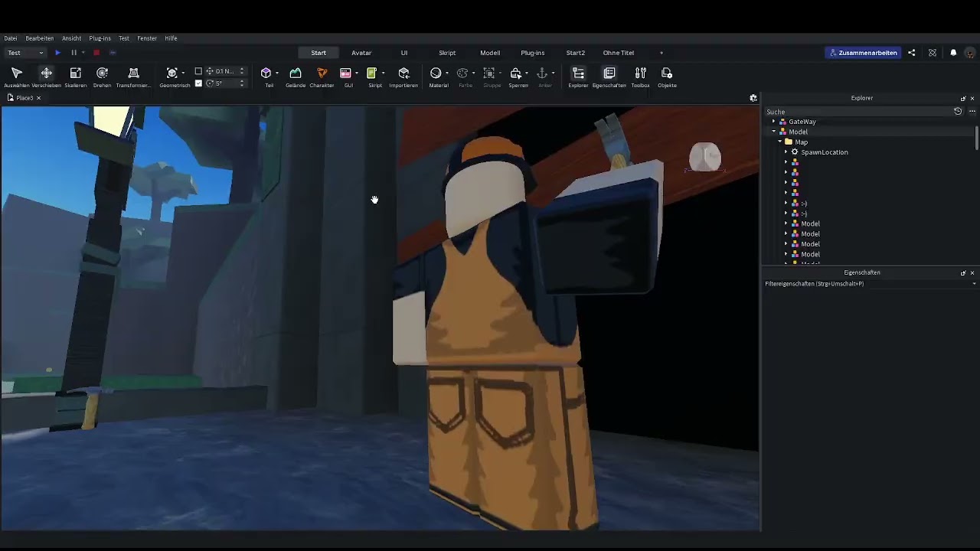Click the Explorer vertical scrollbar

click(x=977, y=138)
